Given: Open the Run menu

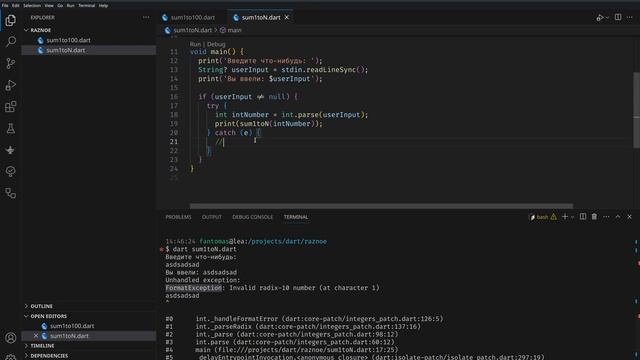Looking at the screenshot, I should [x=71, y=6].
